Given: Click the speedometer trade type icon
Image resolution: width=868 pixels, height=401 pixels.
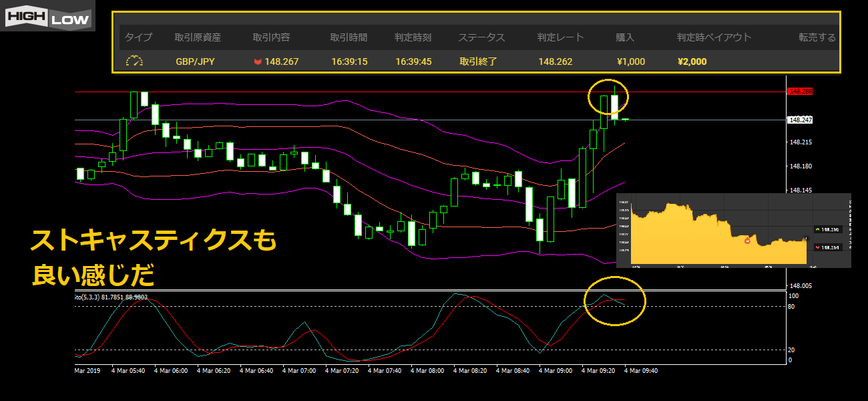Looking at the screenshot, I should [135, 61].
